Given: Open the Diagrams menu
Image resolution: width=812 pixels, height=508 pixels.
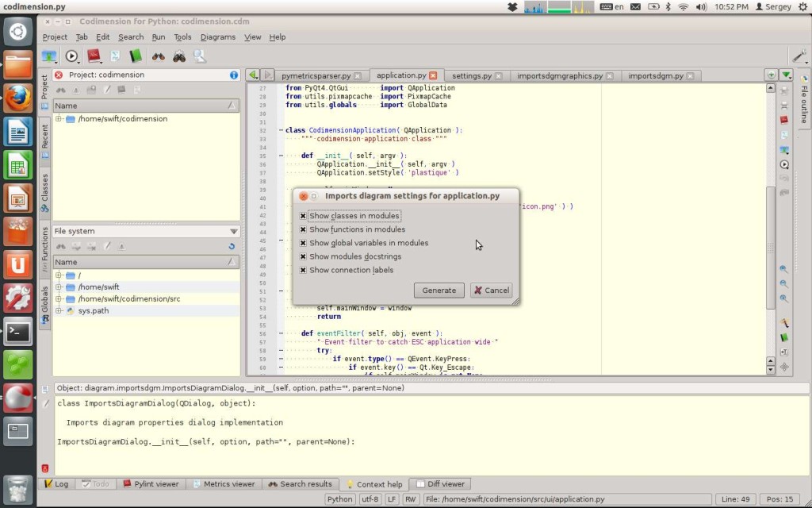Looking at the screenshot, I should click(216, 37).
